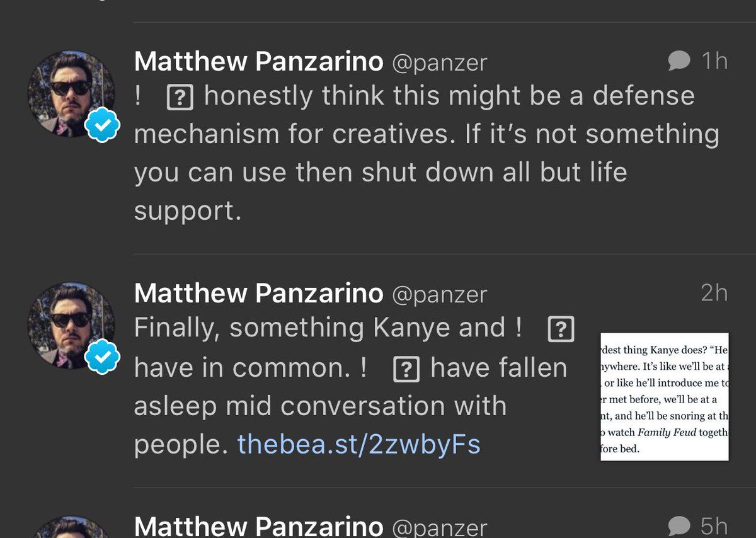Click the verified badge on the second tweet's avatar
This screenshot has height=538, width=756.
point(102,358)
